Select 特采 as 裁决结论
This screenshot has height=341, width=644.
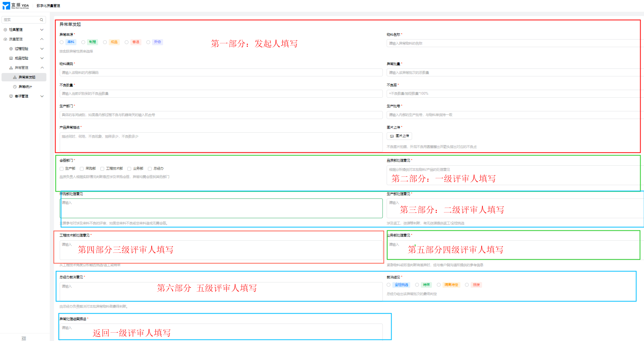tap(417, 285)
